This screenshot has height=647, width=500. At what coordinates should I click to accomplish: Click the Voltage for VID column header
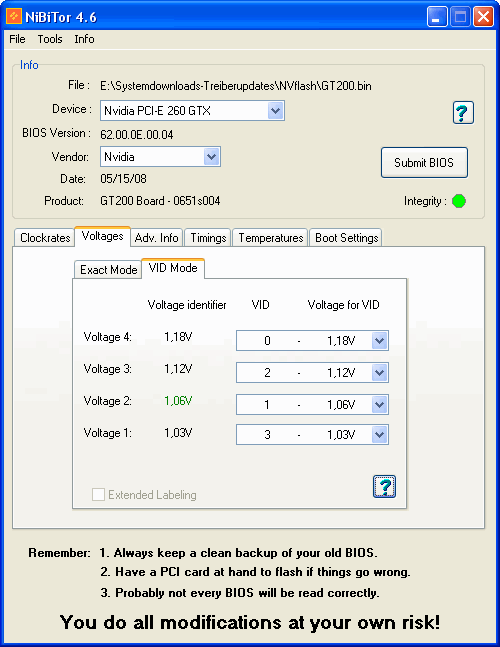coord(343,305)
